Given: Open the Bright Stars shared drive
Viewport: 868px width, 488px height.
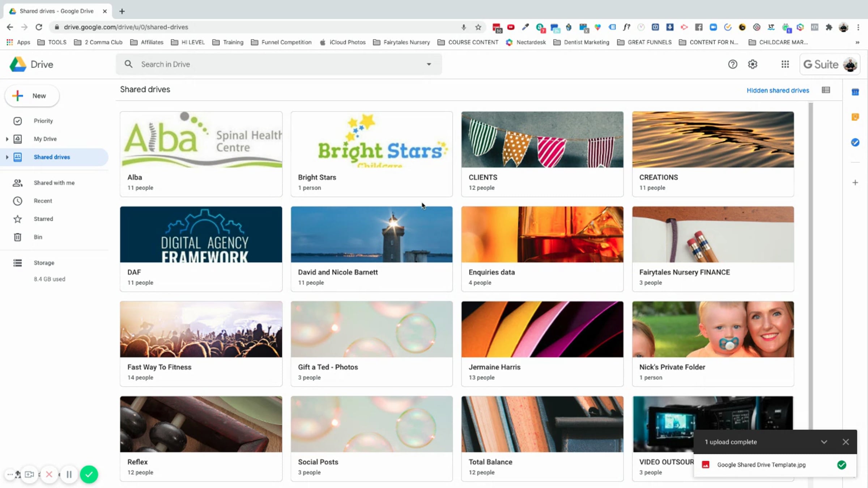Looking at the screenshot, I should click(371, 154).
